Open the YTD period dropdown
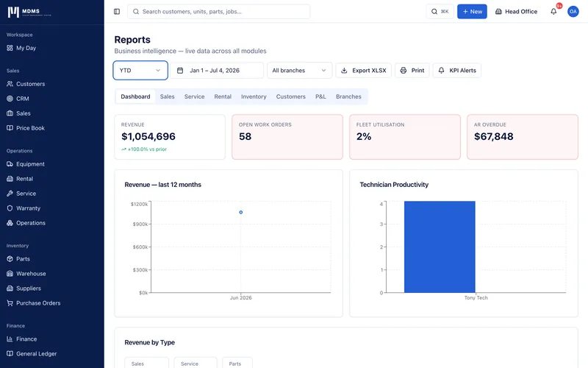 tap(140, 70)
